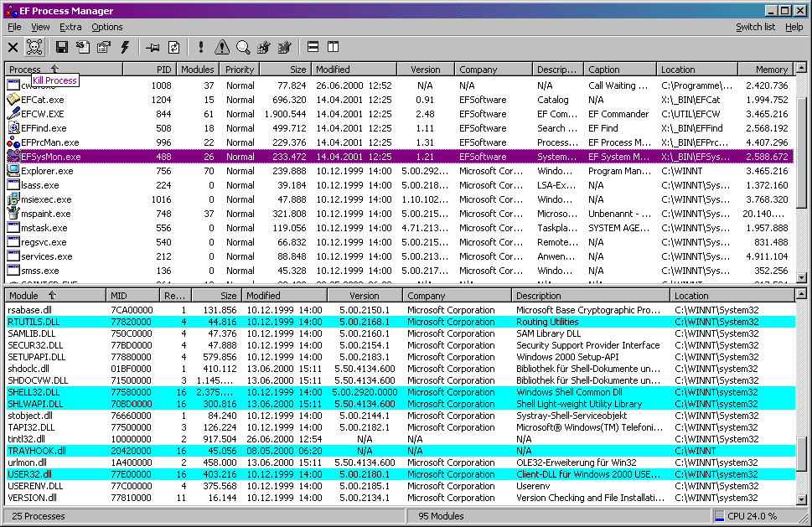Image resolution: width=812 pixels, height=527 pixels.
Task: Click the warning triangle icon
Action: pos(221,48)
